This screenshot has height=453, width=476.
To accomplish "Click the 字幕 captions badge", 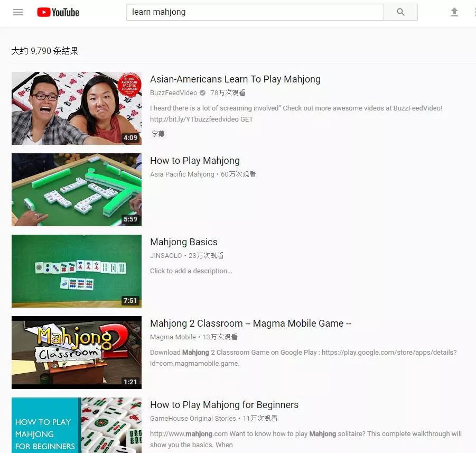I will click(x=158, y=134).
